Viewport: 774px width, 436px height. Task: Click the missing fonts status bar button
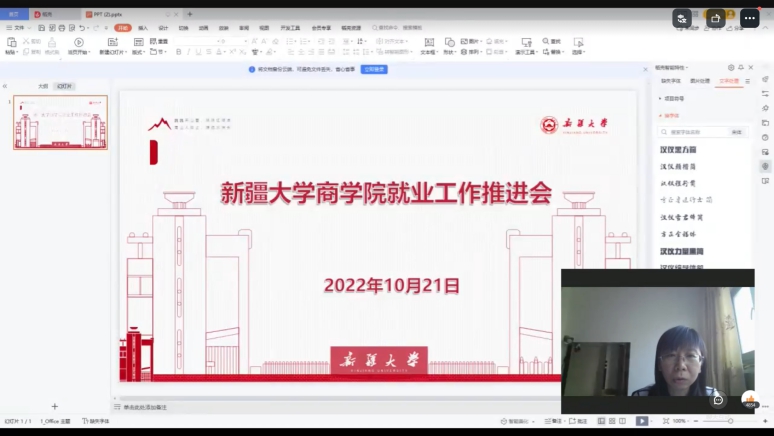pyautogui.click(x=96, y=421)
